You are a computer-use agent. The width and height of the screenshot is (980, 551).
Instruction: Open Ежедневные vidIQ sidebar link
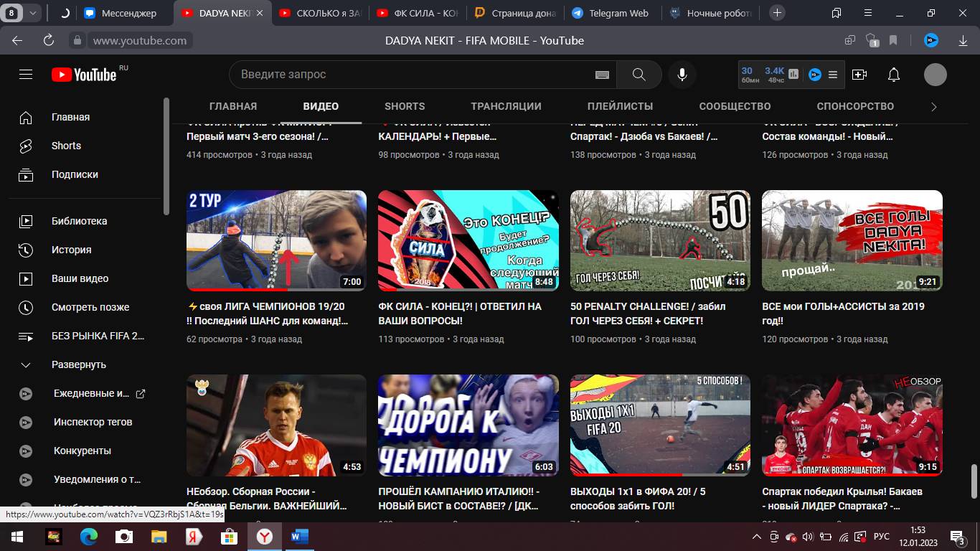[85, 393]
